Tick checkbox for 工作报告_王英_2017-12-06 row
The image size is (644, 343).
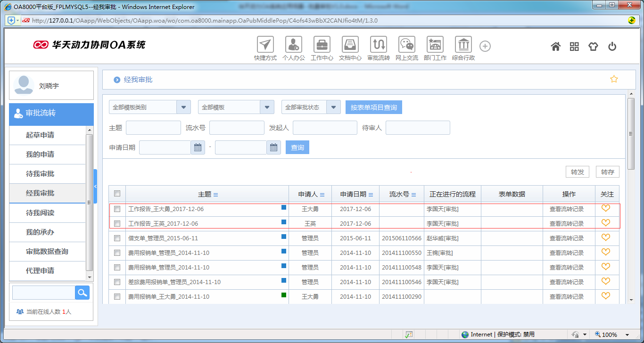117,223
